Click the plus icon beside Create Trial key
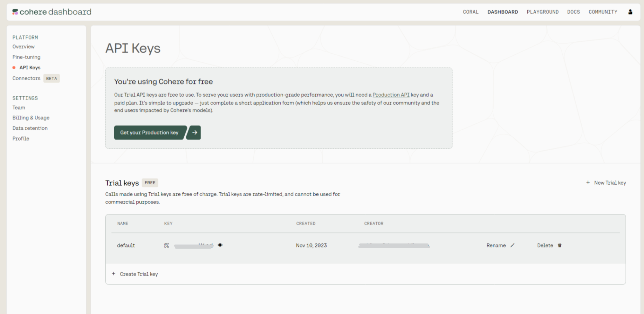This screenshot has height=314, width=644. 114,274
